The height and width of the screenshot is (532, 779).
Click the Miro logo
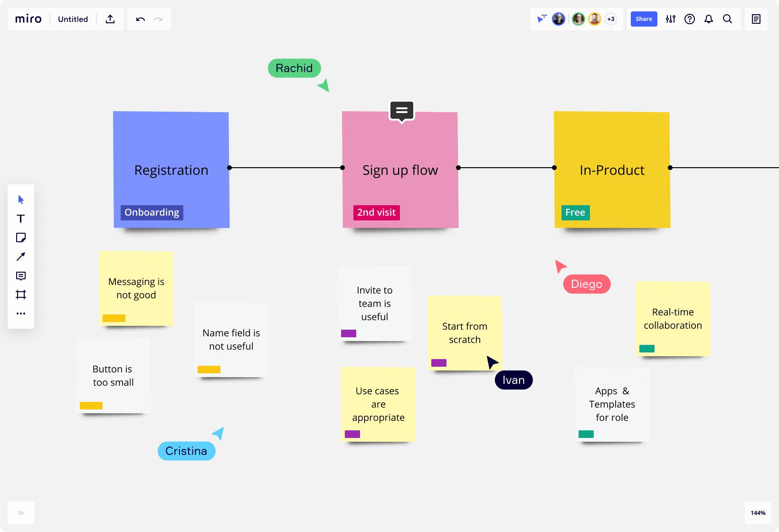coord(28,19)
